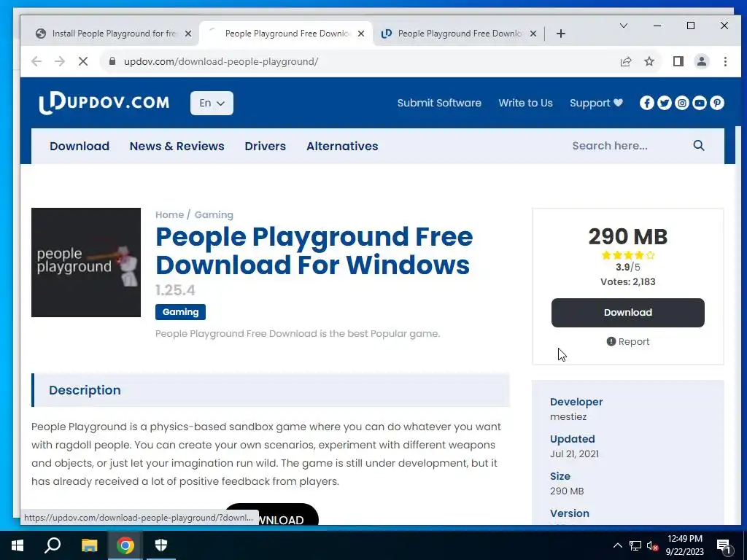Click the Report link
Screen dimensions: 747x560
tap(628, 341)
